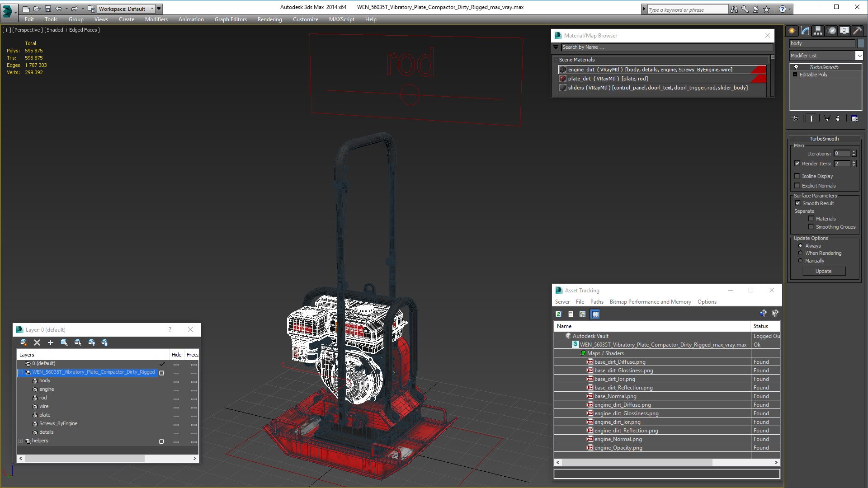
Task: Open the quick access toolbar customize arrow
Action: click(x=159, y=9)
